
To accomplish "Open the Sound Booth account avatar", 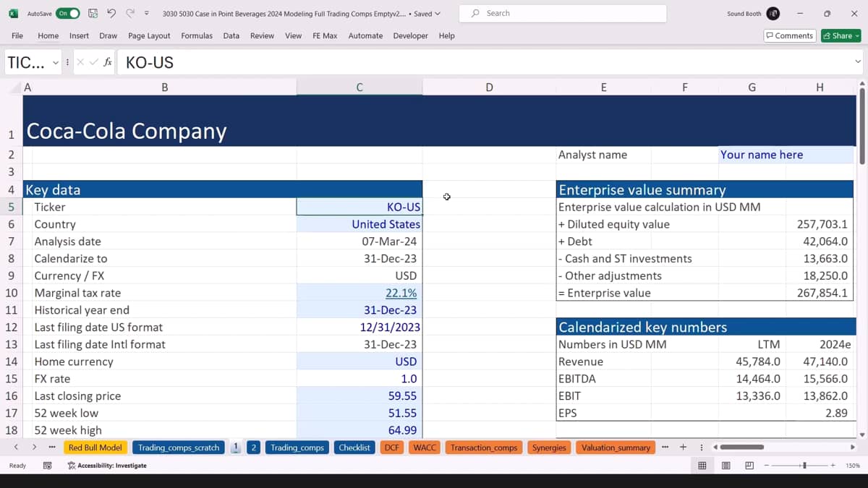I will point(773,14).
